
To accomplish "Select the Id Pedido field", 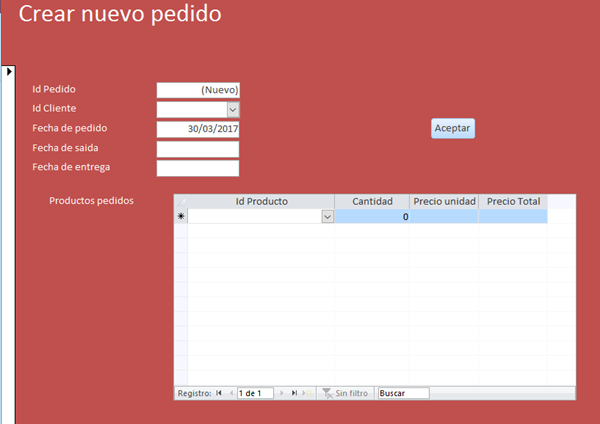I will 198,90.
